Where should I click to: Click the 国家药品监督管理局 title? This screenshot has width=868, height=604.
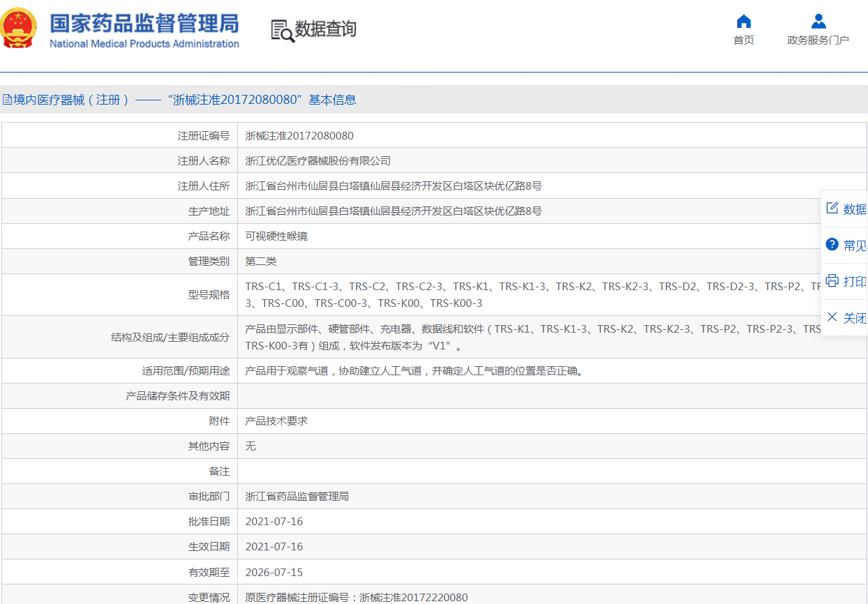click(144, 22)
